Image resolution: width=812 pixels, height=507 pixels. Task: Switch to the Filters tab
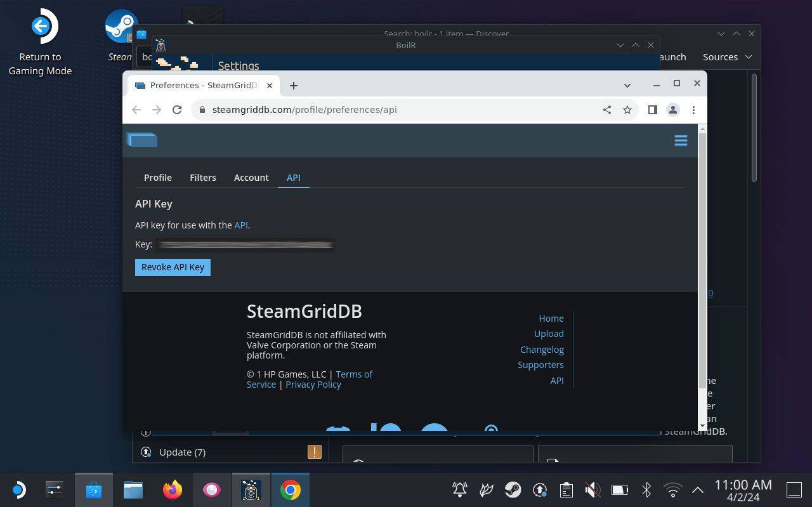[x=203, y=178]
